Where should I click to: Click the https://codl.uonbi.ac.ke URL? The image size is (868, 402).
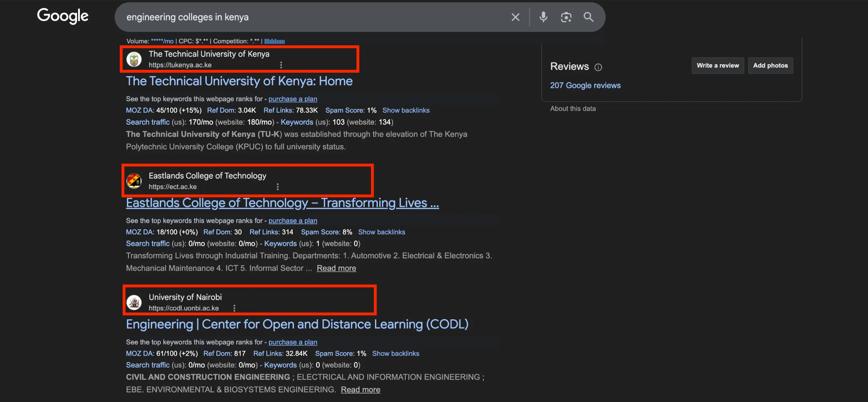pos(184,308)
